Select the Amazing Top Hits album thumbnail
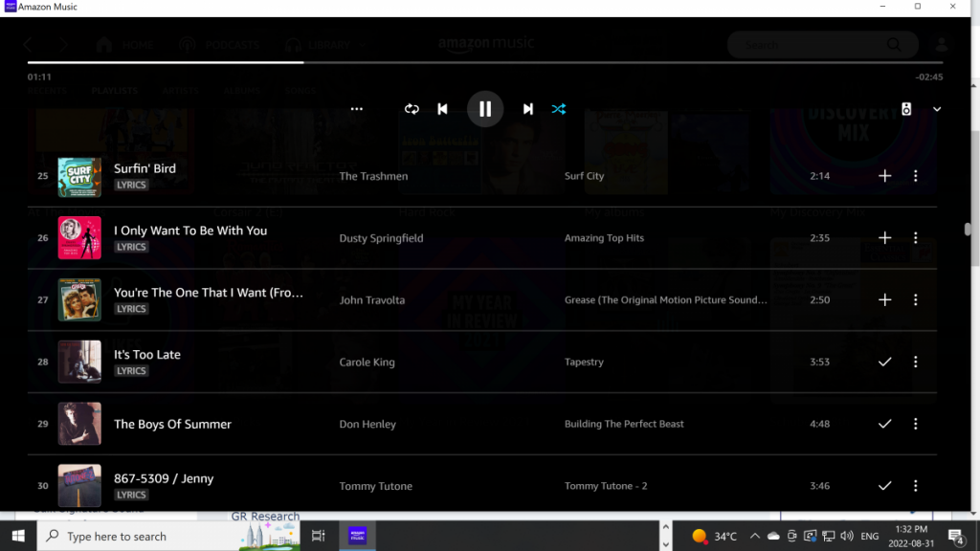Image resolution: width=980 pixels, height=551 pixels. click(79, 238)
